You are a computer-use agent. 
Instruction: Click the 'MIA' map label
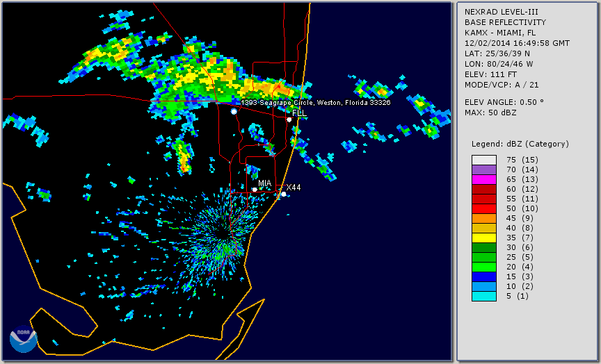tap(264, 183)
